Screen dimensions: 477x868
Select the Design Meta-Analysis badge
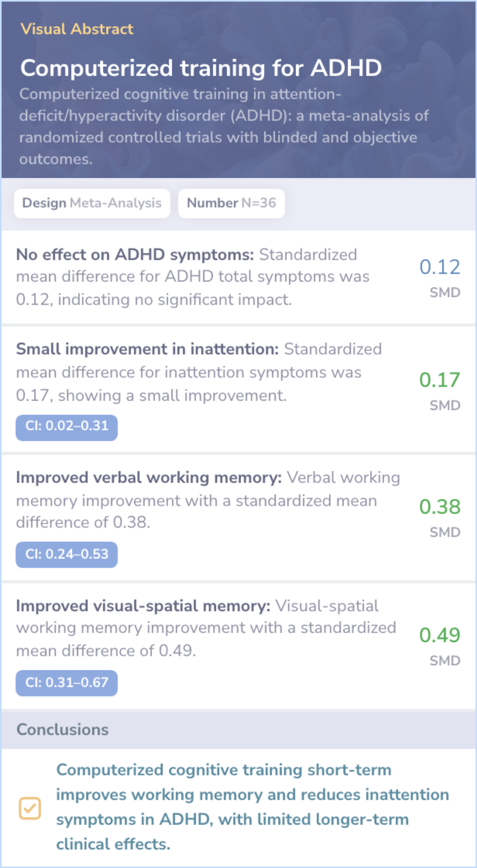pyautogui.click(x=92, y=203)
